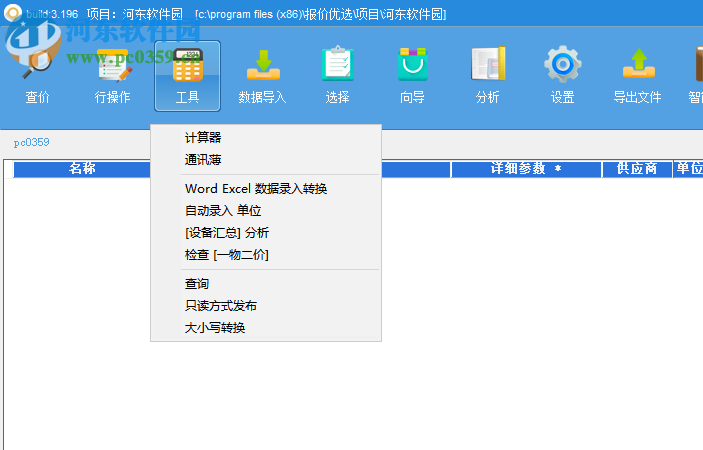Screen dimensions: 703x450
Task: Open 通讯薄 address book menu entry
Action: pyautogui.click(x=266, y=160)
